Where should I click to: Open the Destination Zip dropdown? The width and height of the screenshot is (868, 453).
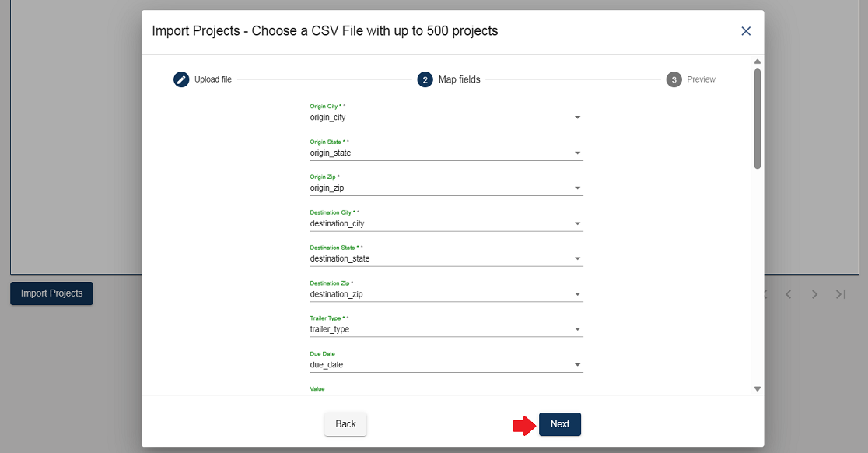(577, 294)
